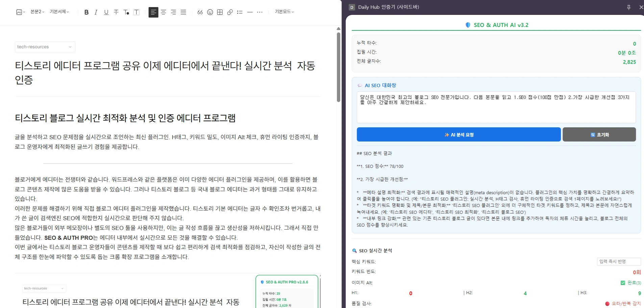Insert a table into the post
Image resolution: width=644 pixels, height=308 pixels.
[x=220, y=12]
